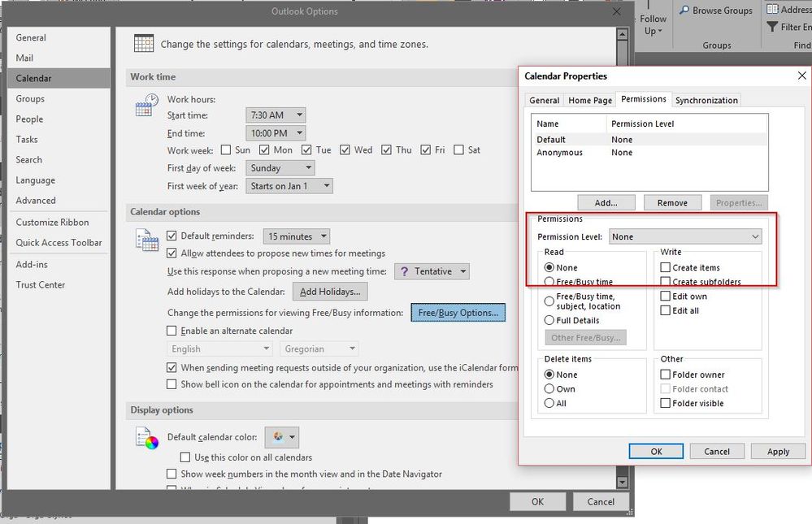Check Show week numbers in month view
This screenshot has height=524, width=812.
pyautogui.click(x=172, y=474)
